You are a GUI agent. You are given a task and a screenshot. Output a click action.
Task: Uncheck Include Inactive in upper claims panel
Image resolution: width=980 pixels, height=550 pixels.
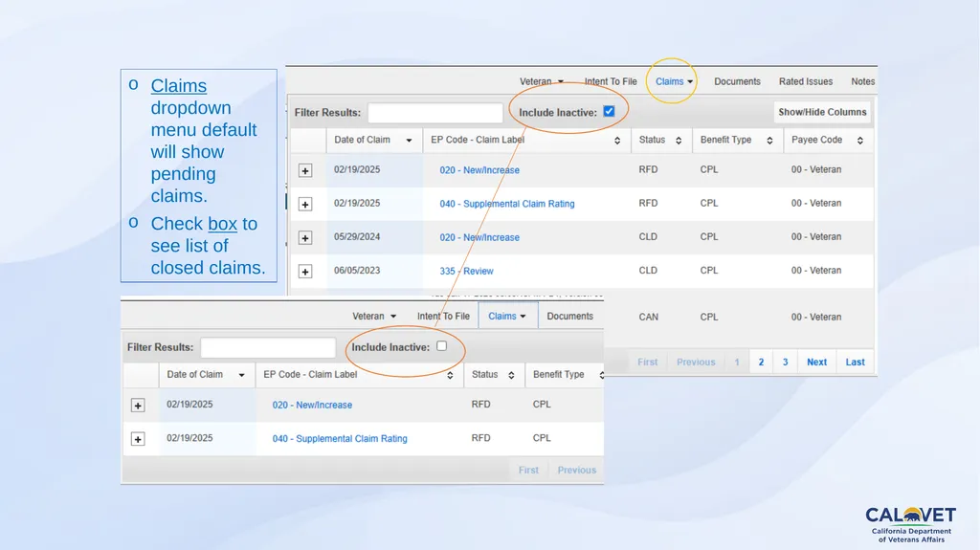609,111
